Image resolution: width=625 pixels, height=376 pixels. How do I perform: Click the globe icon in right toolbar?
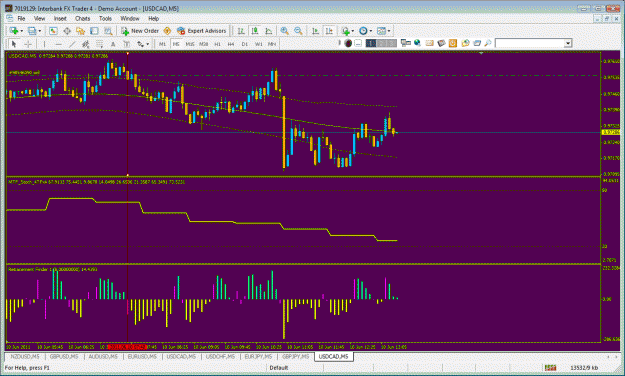[x=417, y=43]
